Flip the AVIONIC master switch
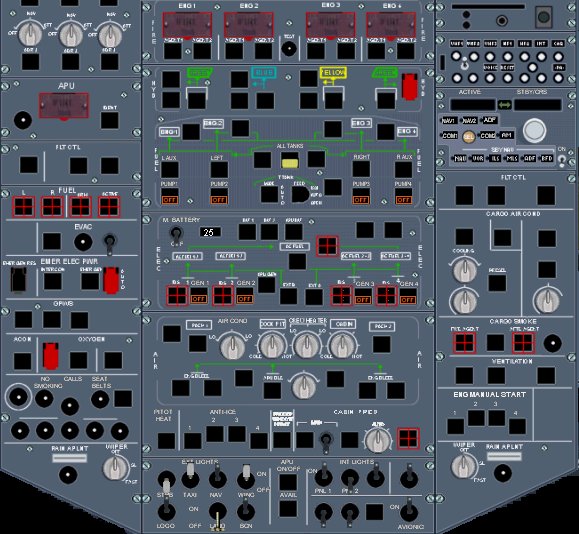This screenshot has width=579, height=534. (409, 511)
